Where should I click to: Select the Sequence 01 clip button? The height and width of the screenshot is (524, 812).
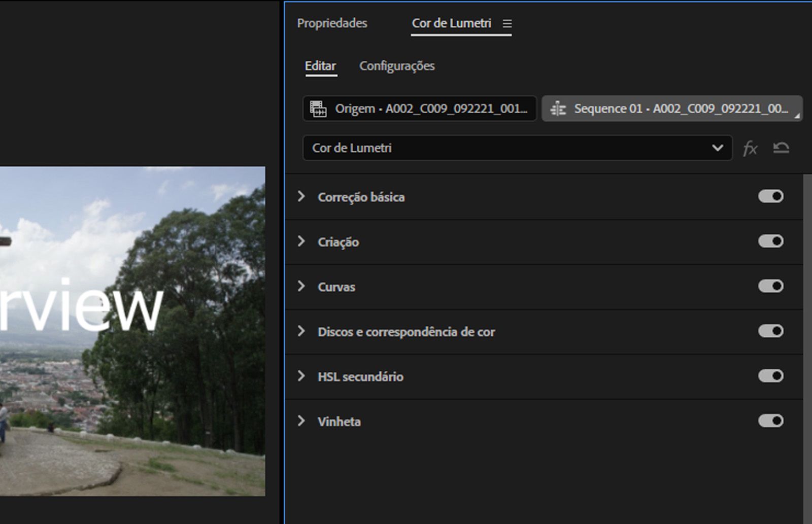[672, 109]
